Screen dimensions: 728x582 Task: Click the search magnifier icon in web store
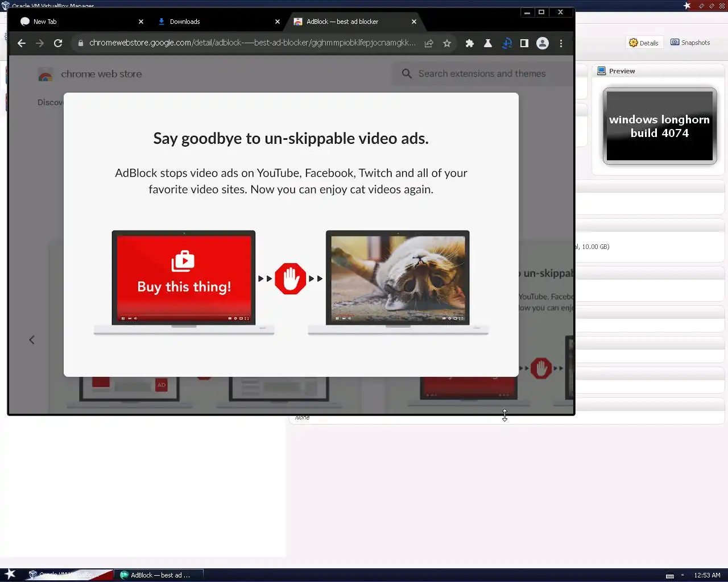[x=407, y=74]
